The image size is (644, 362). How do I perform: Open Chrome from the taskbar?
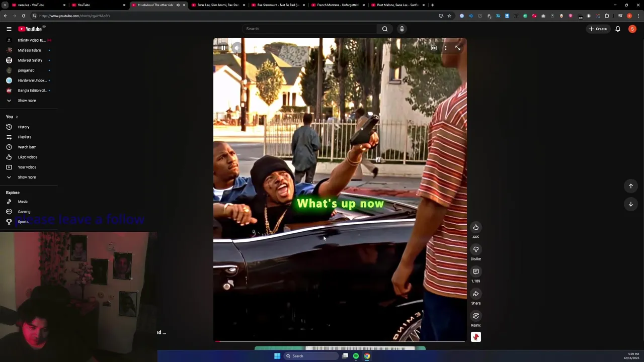pos(367,356)
